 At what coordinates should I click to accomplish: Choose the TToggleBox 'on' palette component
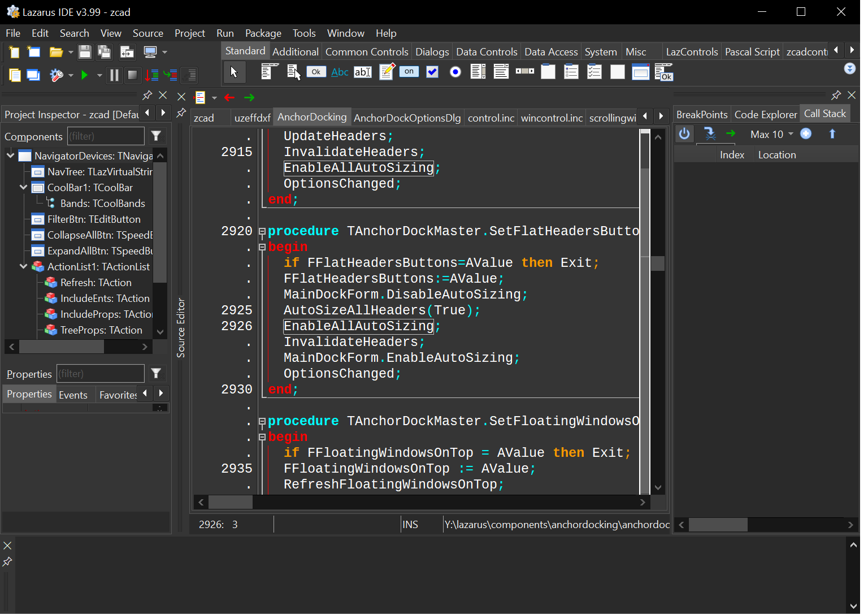coord(409,72)
